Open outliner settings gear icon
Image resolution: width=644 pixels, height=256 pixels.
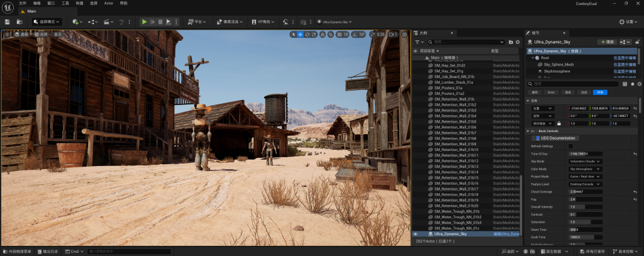pos(518,42)
